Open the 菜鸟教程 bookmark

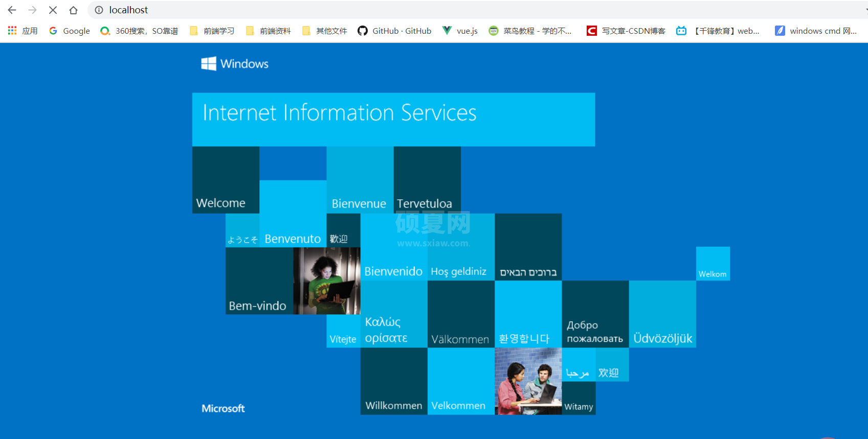(x=530, y=31)
